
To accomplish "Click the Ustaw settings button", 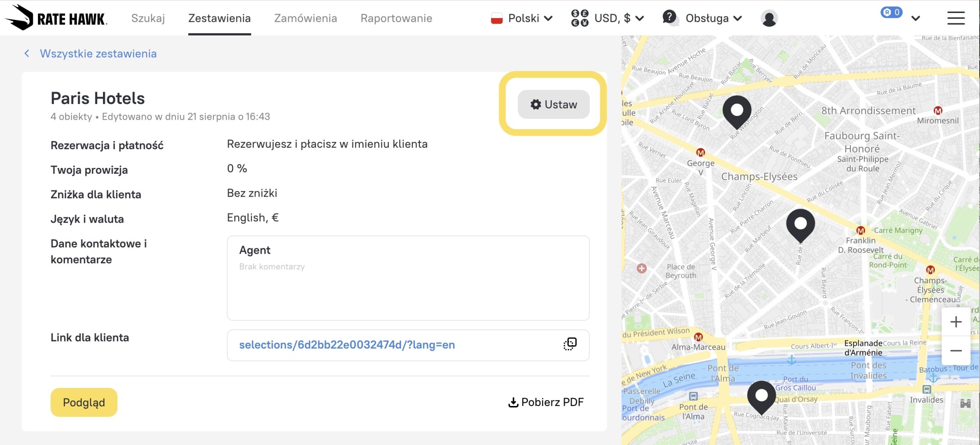I will [x=553, y=104].
